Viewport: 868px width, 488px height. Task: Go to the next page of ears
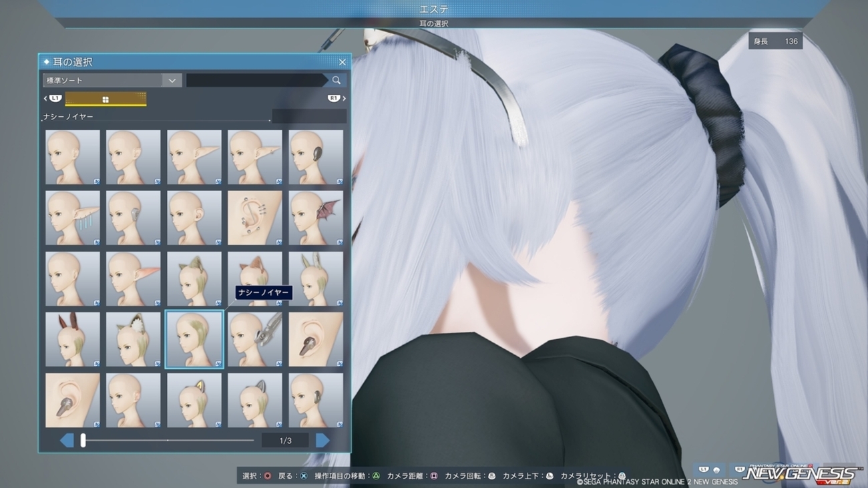click(322, 441)
